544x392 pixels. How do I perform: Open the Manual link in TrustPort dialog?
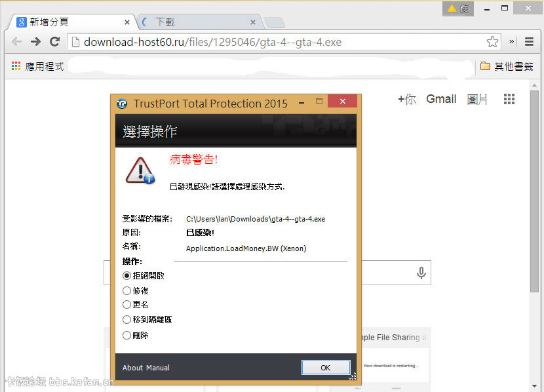158,368
